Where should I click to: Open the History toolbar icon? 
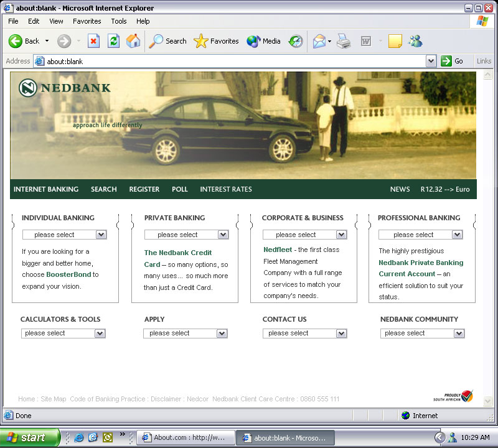click(296, 41)
